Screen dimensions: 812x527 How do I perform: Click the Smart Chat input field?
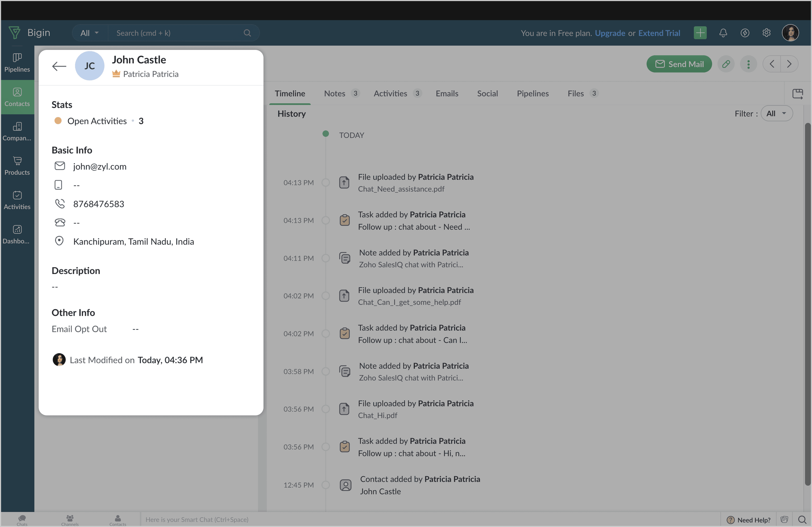(x=430, y=519)
